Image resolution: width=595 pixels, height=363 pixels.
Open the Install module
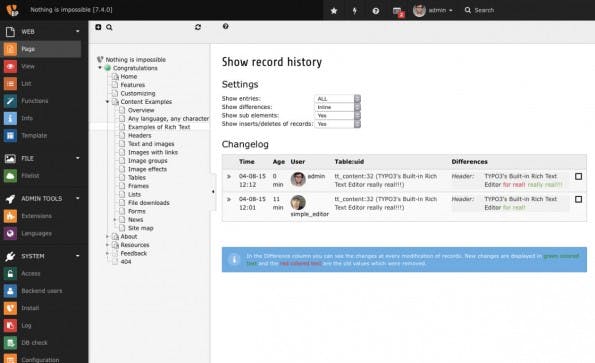(41, 308)
